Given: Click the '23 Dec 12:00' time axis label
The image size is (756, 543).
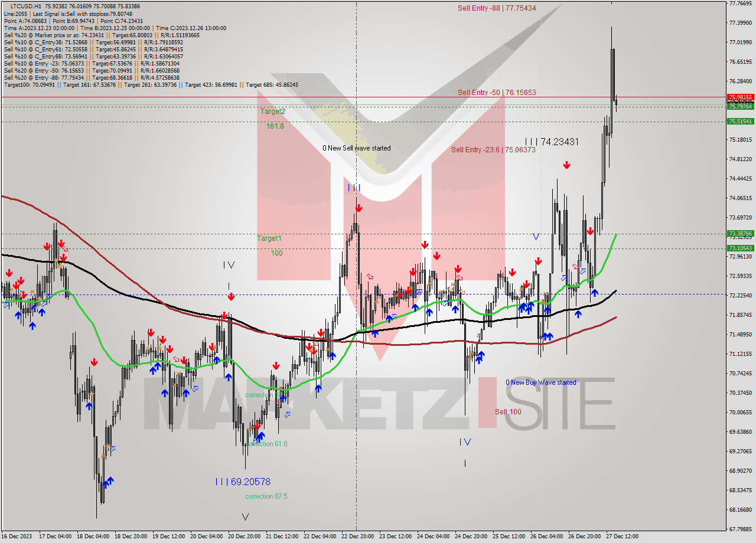Looking at the screenshot, I should [396, 537].
